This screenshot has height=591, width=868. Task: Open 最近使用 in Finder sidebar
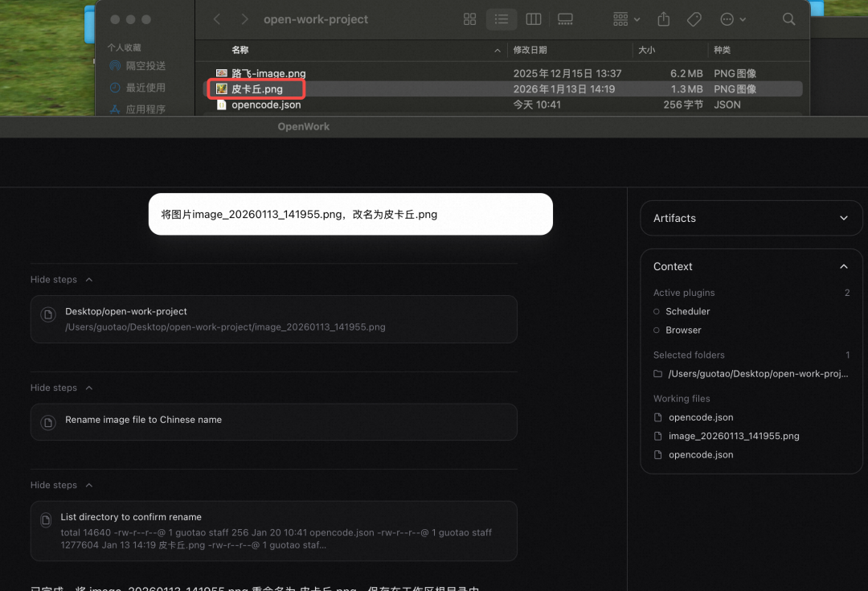[x=145, y=88]
